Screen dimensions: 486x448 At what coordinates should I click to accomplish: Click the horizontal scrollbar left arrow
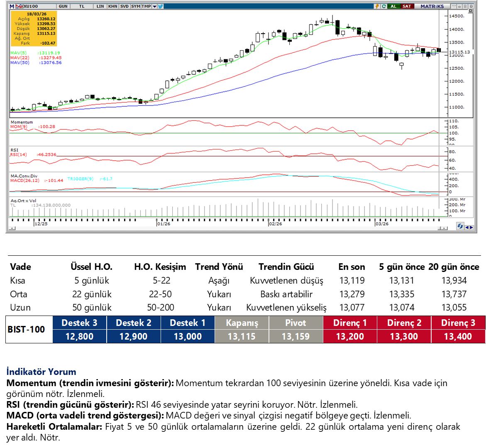[12, 228]
